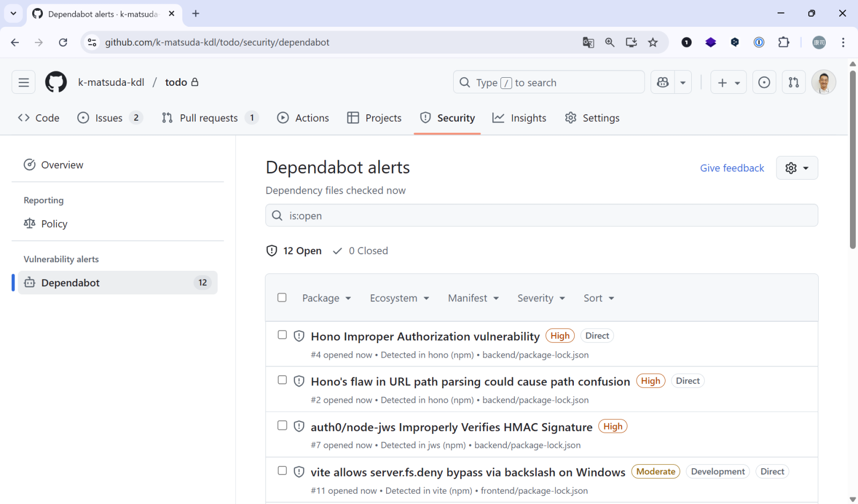The height and width of the screenshot is (504, 858).
Task: Open browser extensions puzzle icon
Action: 783,42
